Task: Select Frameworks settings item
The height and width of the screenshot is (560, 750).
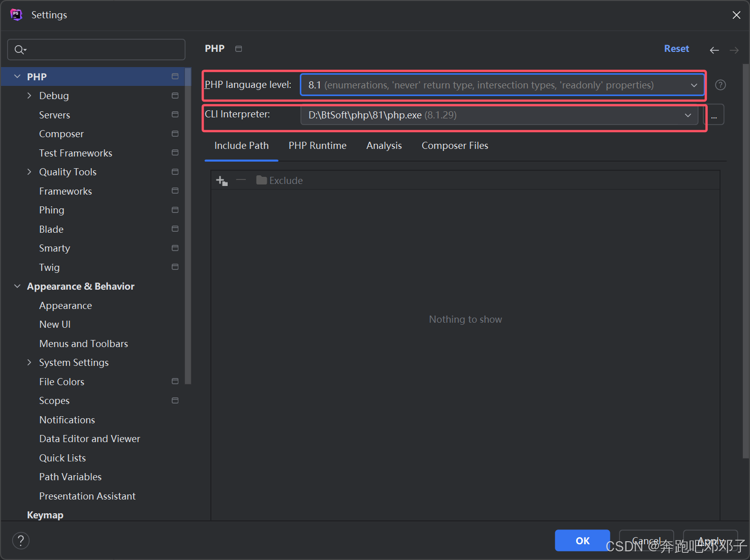Action: click(x=66, y=191)
